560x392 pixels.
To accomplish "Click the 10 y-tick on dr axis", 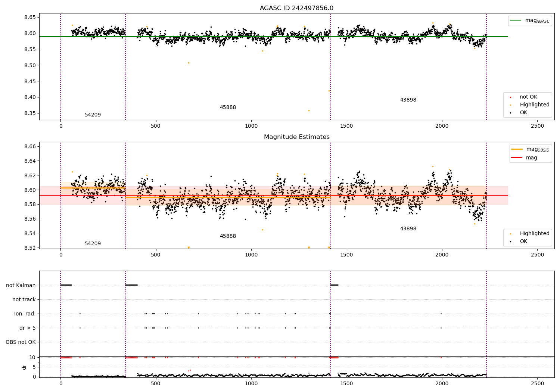I will [32, 357].
